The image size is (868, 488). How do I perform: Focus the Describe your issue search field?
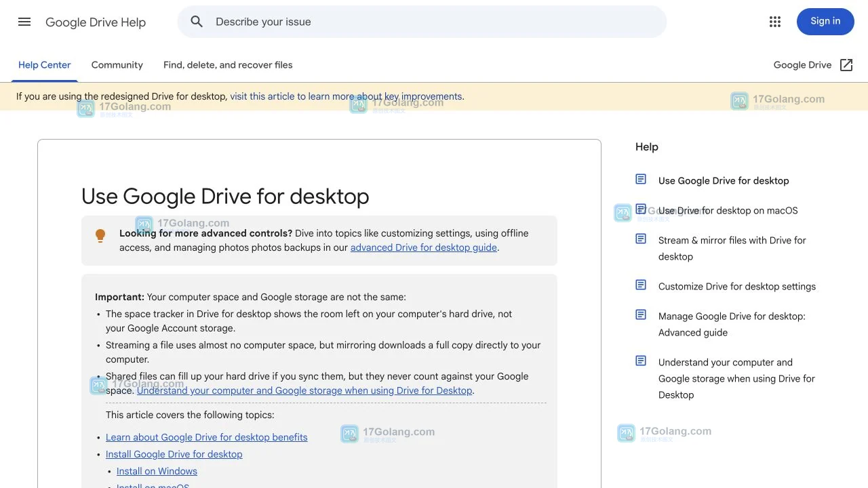[422, 22]
